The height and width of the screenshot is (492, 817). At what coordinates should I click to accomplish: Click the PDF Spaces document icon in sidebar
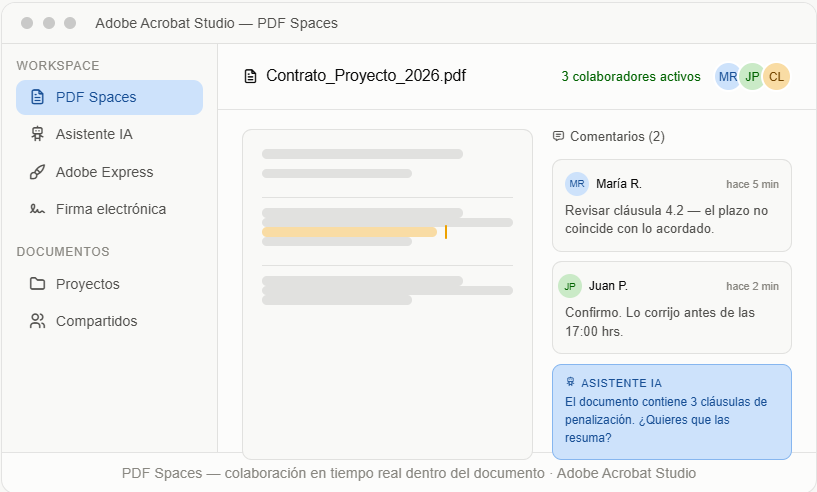point(37,97)
